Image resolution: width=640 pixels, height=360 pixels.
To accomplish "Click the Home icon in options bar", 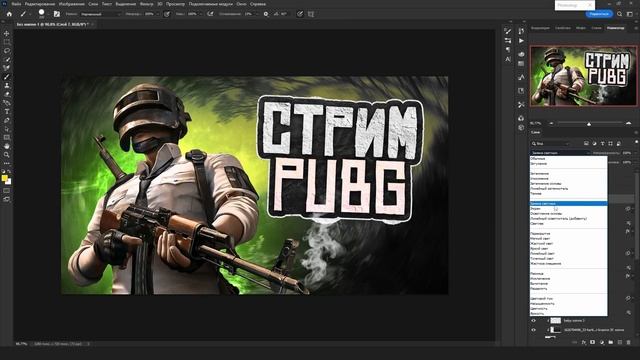I will tap(9, 14).
